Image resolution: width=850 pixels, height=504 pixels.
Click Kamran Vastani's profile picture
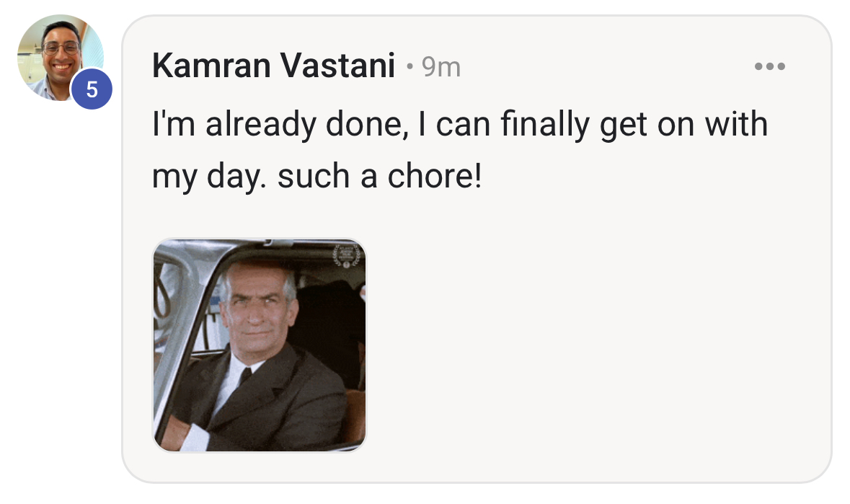point(61,58)
